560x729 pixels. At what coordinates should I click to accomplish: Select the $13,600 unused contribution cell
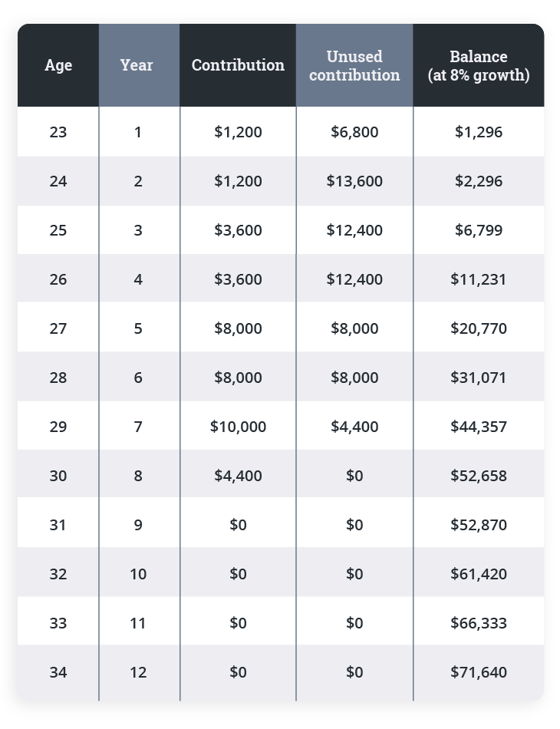point(354,181)
